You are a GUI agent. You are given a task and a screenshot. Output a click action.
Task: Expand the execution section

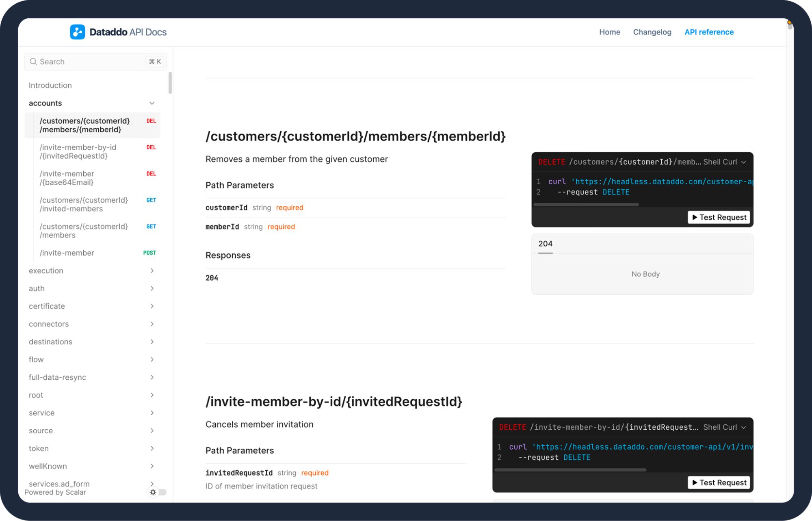pos(152,271)
